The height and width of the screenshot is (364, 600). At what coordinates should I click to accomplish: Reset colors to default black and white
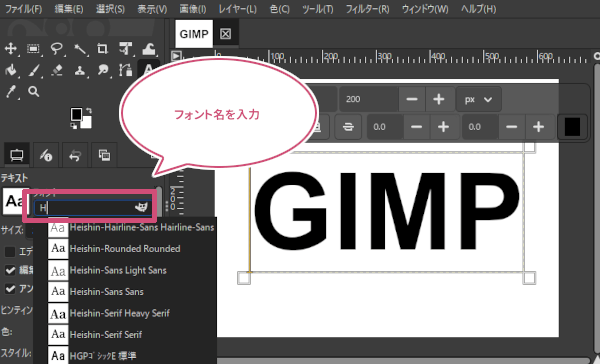74,125
